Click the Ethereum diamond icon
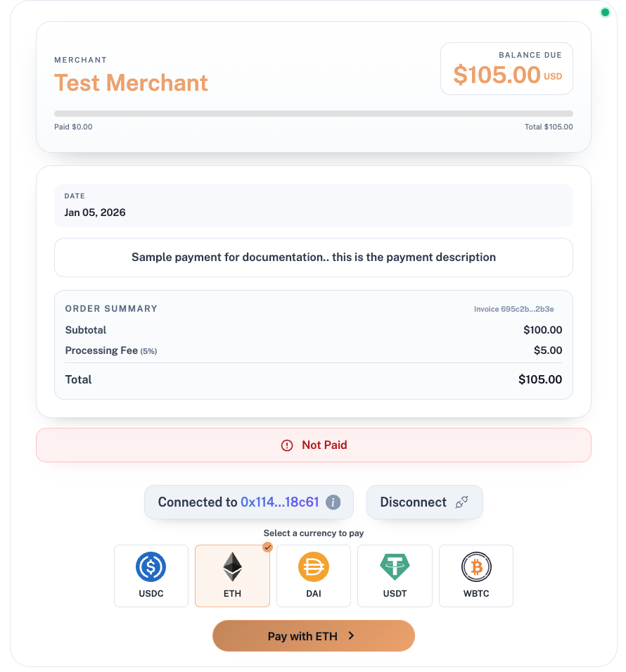 pos(232,566)
